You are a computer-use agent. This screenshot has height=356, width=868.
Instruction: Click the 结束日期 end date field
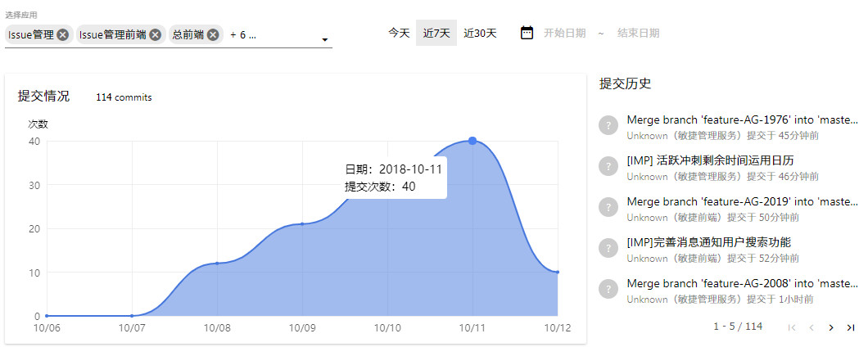[x=638, y=33]
